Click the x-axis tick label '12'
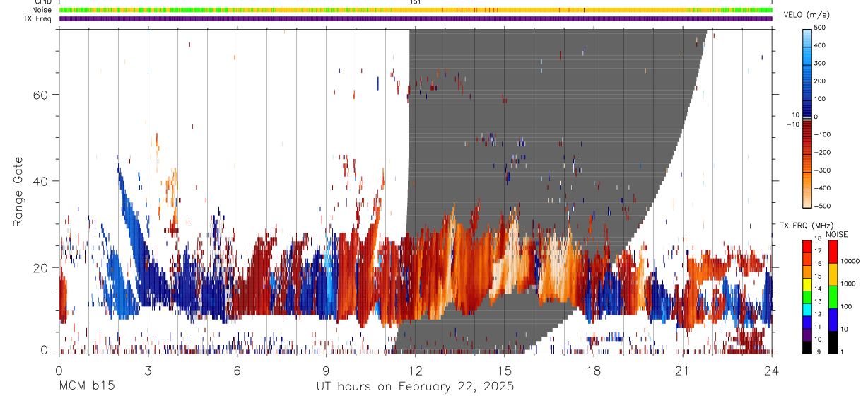This screenshot has width=868, height=401. point(415,371)
